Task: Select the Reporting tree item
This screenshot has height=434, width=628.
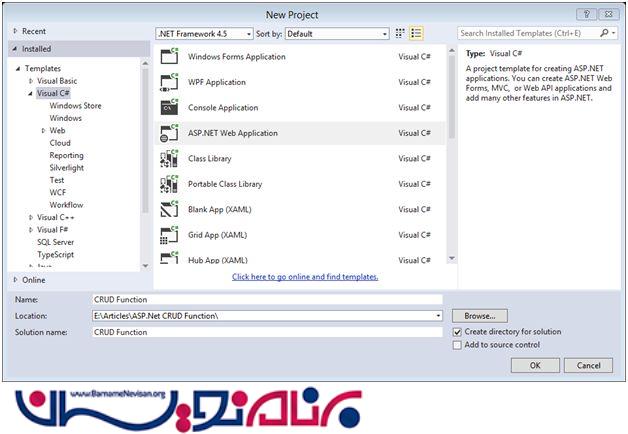Action: (x=66, y=155)
